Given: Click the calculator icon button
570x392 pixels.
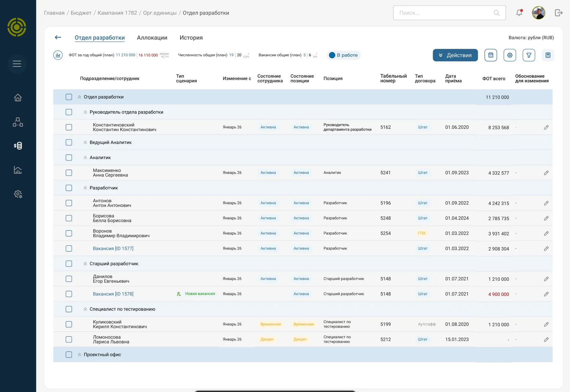Looking at the screenshot, I should [548, 55].
